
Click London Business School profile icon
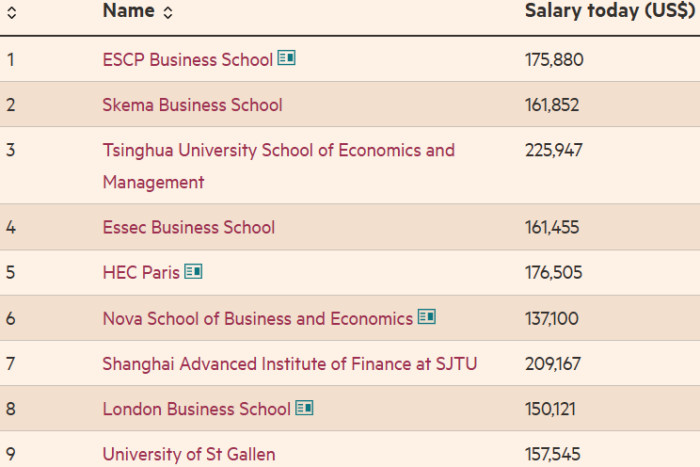click(304, 408)
